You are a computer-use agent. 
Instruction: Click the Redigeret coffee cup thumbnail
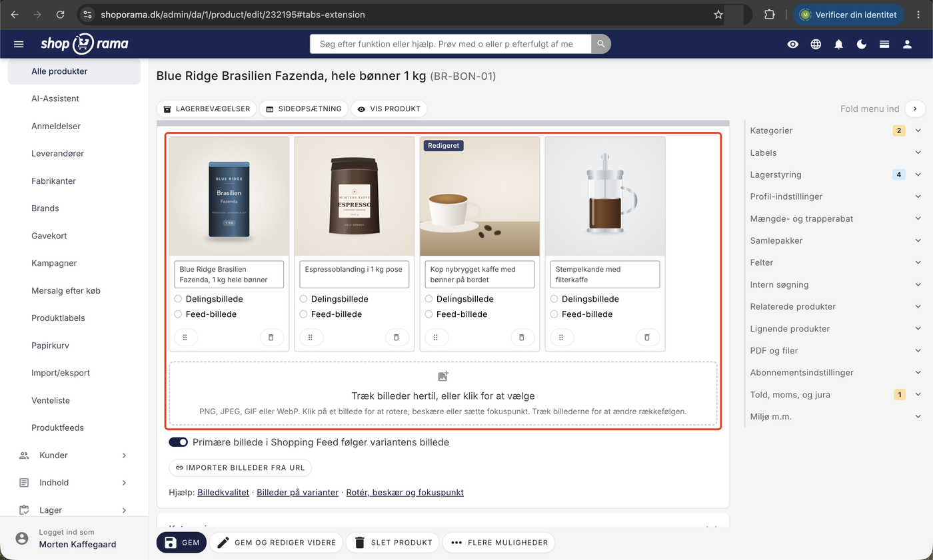480,196
